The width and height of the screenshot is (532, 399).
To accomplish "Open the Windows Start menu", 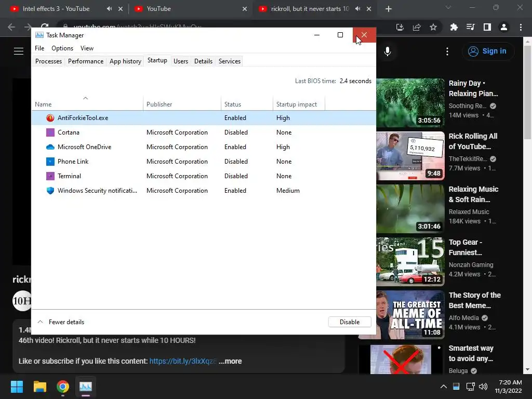I will point(17,387).
